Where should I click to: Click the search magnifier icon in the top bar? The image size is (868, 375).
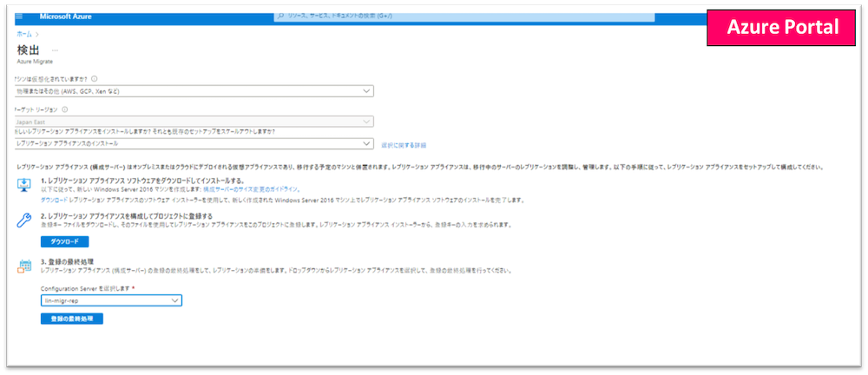click(x=280, y=16)
